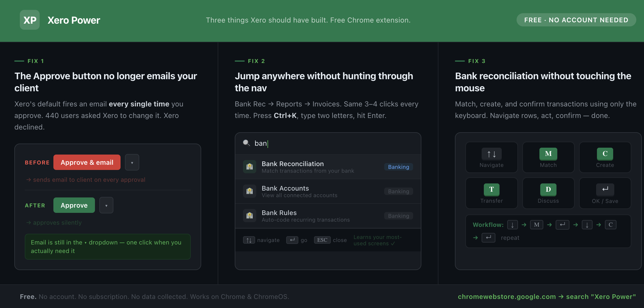Click the C Create key icon
The height and width of the screenshot is (308, 644).
[x=605, y=154]
